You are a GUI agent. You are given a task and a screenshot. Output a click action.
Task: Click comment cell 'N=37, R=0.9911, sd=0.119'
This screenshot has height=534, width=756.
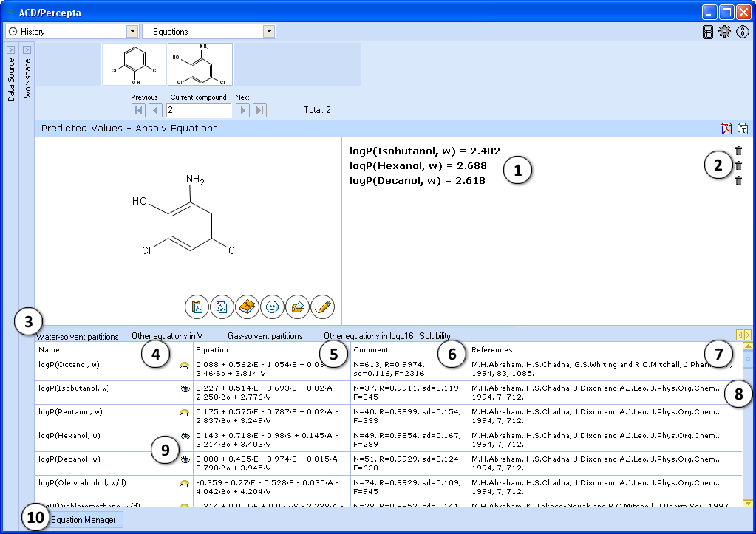click(409, 393)
